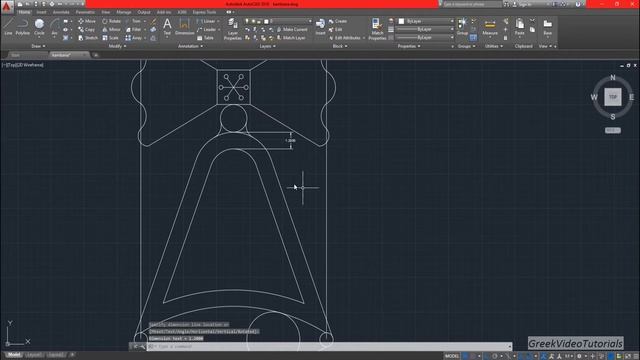
Task: Expand the Annotation panel
Action: [190, 46]
